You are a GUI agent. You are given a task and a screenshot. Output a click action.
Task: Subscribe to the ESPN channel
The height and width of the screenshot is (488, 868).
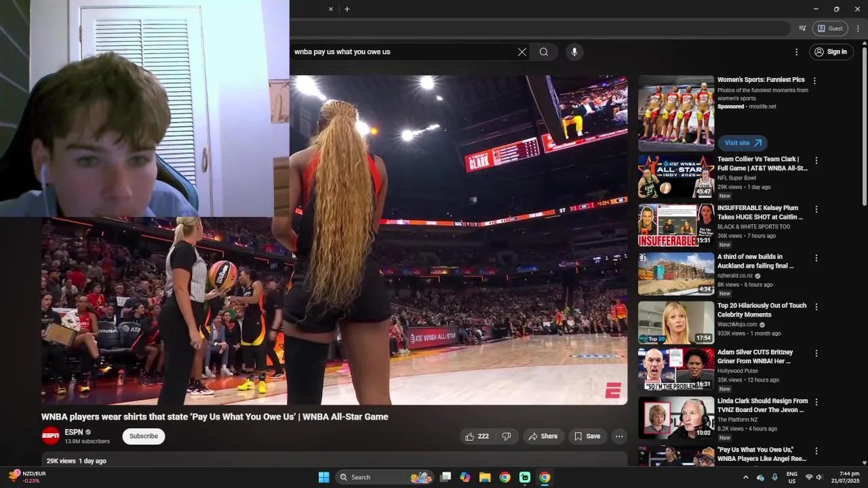(144, 436)
